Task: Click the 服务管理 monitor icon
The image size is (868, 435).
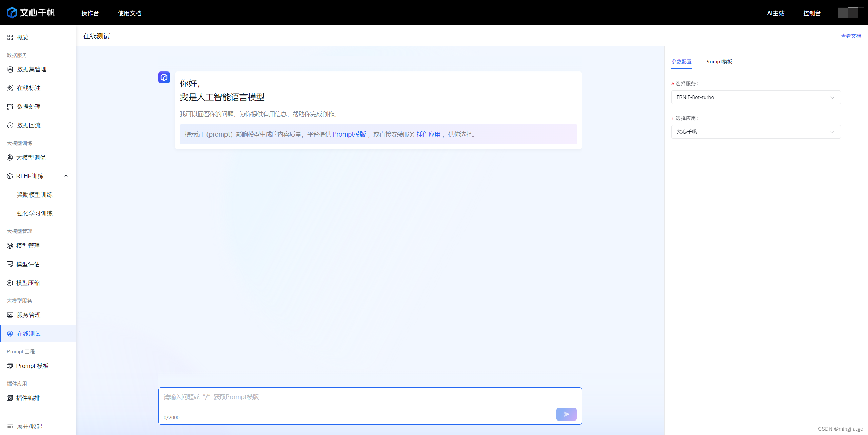Action: tap(10, 315)
